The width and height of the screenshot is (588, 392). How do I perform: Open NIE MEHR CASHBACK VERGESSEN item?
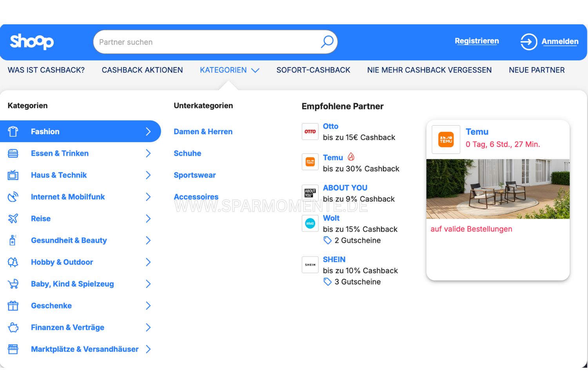tap(429, 70)
